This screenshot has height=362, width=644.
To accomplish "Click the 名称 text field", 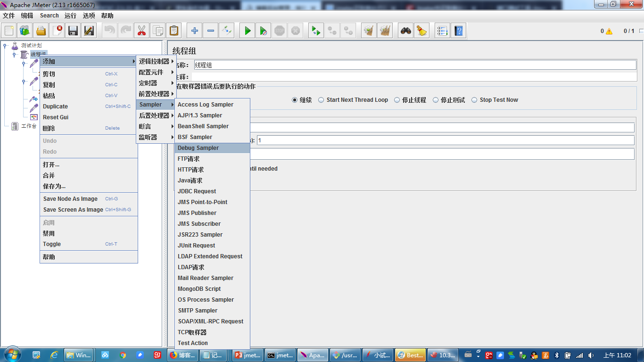I will [x=415, y=65].
